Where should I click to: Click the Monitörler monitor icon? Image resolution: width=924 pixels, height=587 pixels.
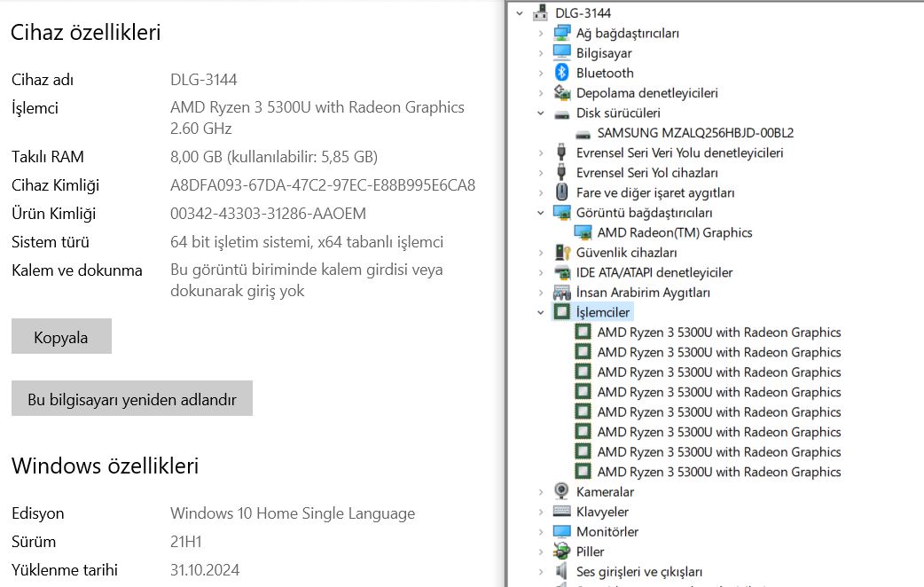[562, 531]
